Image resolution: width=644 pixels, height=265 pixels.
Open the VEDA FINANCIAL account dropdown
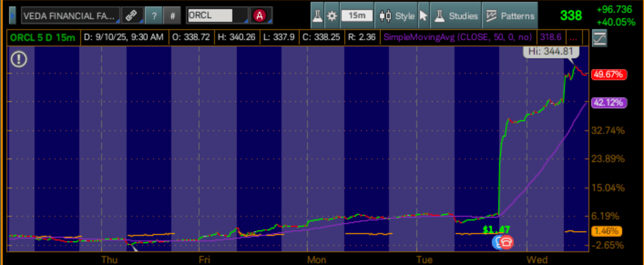click(70, 15)
